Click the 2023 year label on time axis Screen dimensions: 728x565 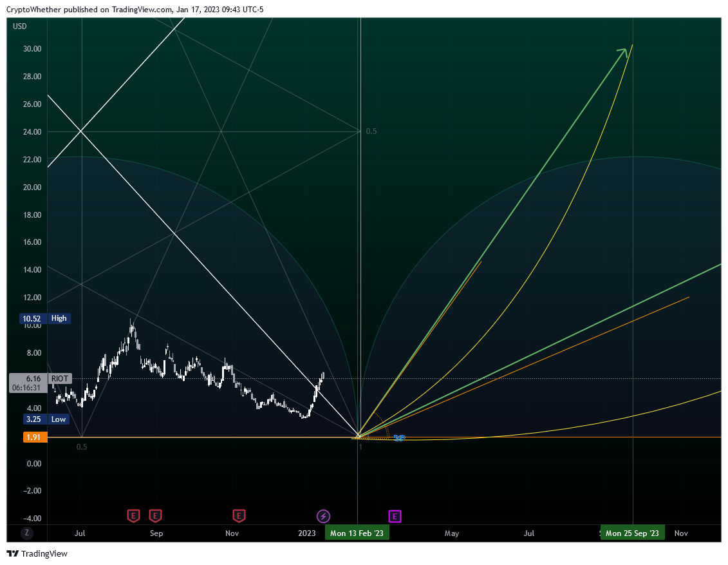point(307,533)
